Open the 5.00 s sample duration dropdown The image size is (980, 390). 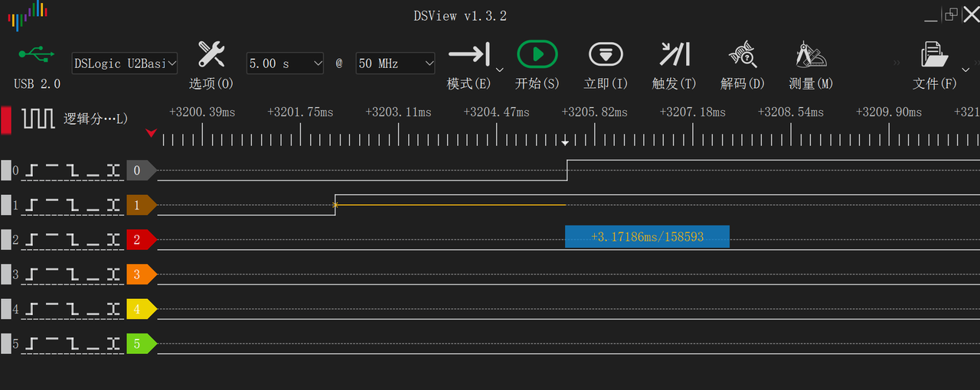[x=285, y=63]
